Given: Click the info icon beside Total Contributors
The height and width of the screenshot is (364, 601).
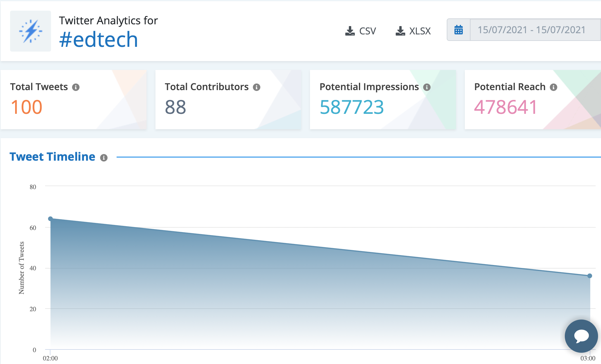Looking at the screenshot, I should point(257,87).
